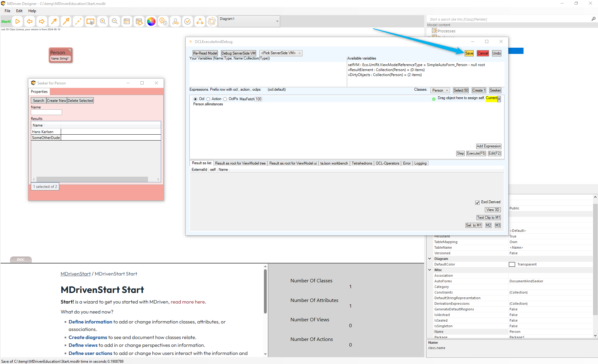Open the Diagram1 dropdown
The height and width of the screenshot is (364, 598).
249,21
